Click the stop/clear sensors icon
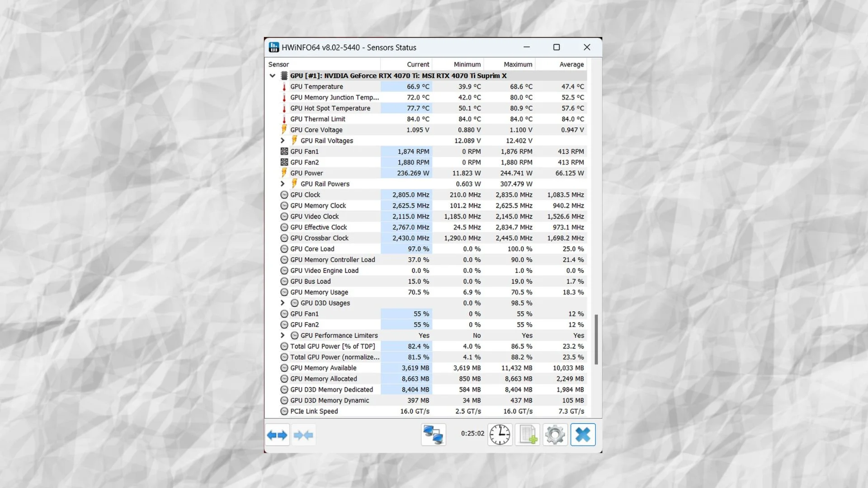 click(583, 435)
